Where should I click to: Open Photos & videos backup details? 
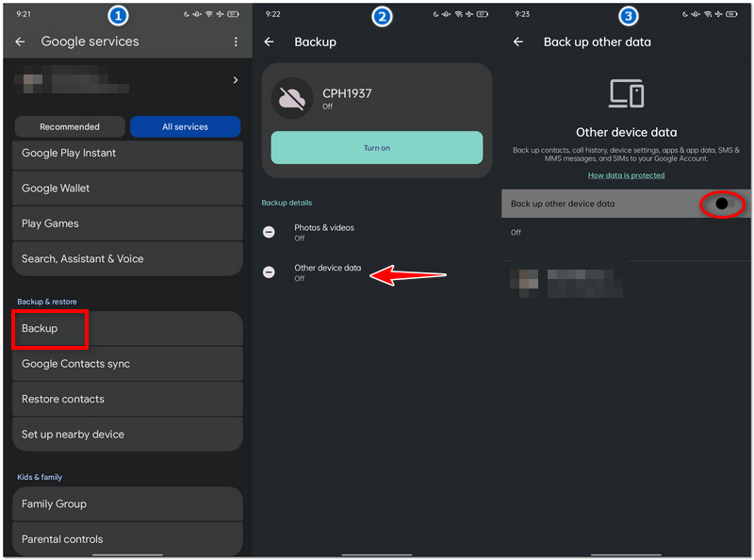coord(377,232)
